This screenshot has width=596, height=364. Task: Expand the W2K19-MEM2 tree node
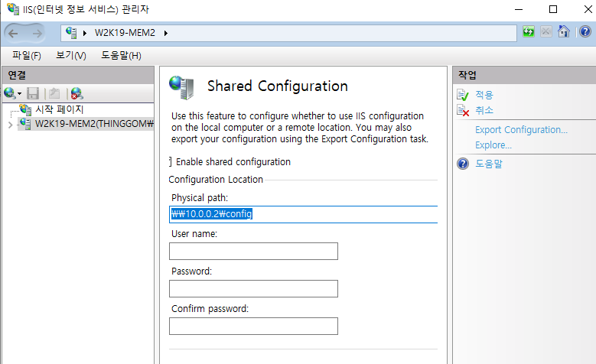point(11,124)
